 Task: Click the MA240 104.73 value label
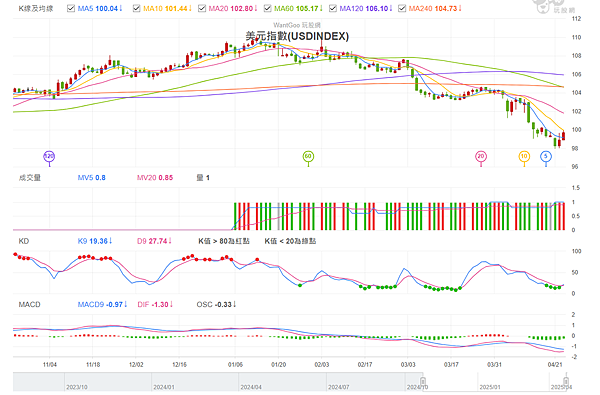[x=435, y=8]
